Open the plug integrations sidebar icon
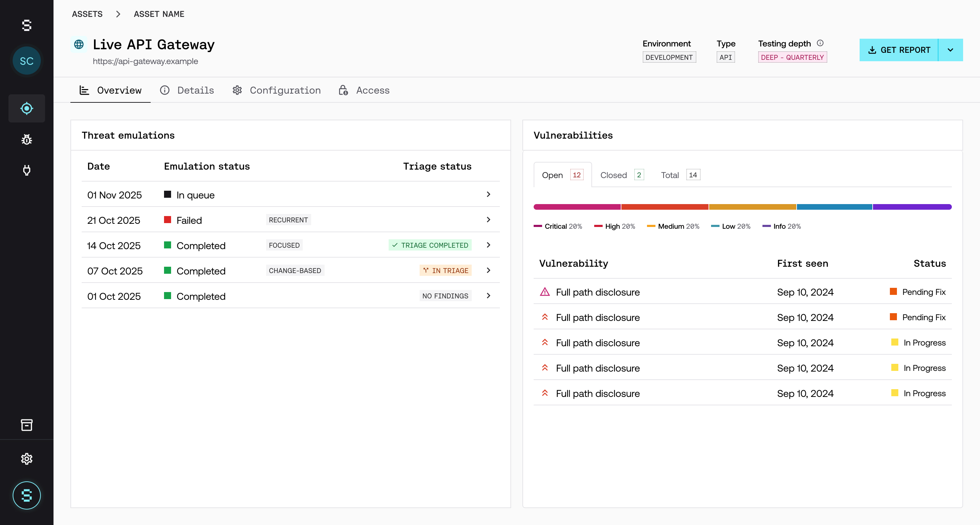 tap(27, 170)
